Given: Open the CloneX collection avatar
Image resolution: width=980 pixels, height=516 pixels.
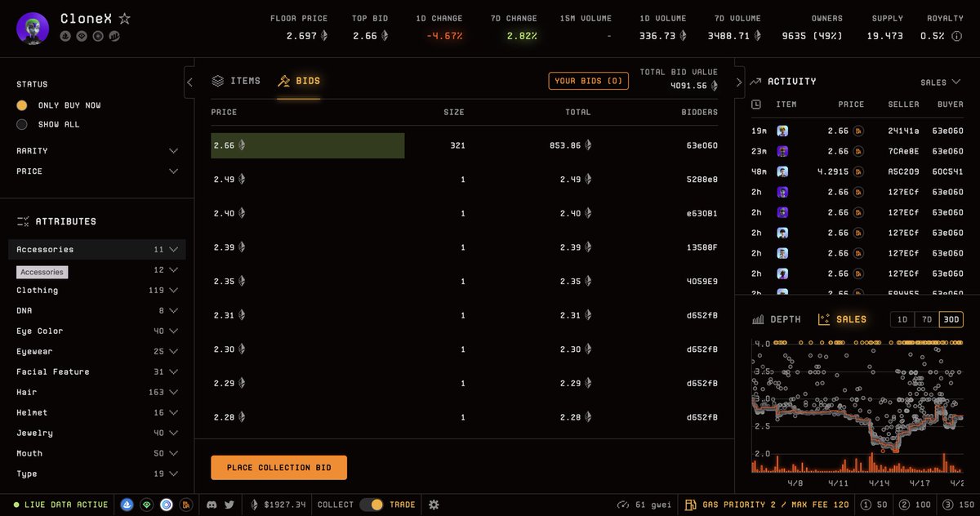Looking at the screenshot, I should [x=33, y=28].
